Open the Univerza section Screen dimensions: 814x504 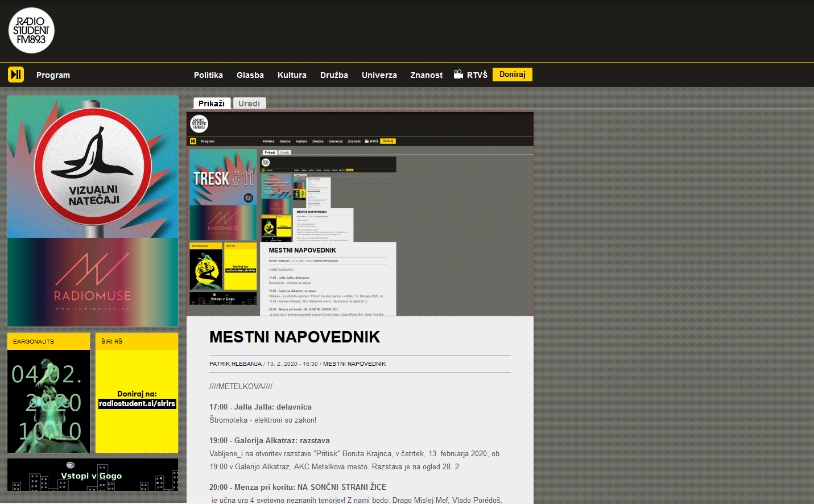tap(379, 75)
